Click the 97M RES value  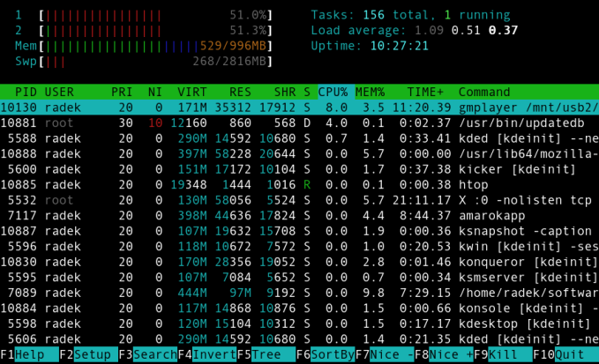240,293
